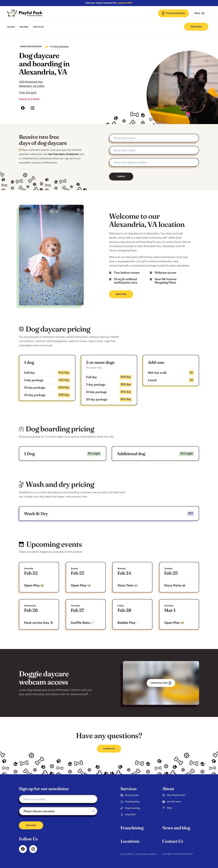Screen dimensions: 218x868
Task: Click the Find your location button
Action: click(x=173, y=13)
